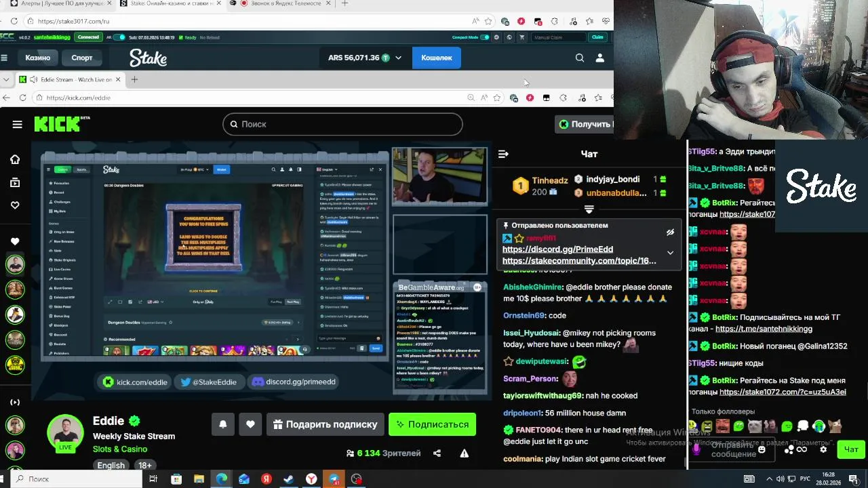Click the English language tag
868x488 pixels.
click(111, 465)
